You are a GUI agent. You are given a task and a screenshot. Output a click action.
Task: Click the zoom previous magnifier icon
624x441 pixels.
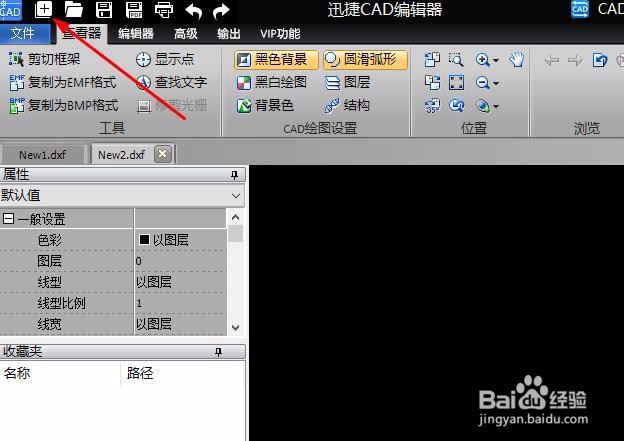456,106
